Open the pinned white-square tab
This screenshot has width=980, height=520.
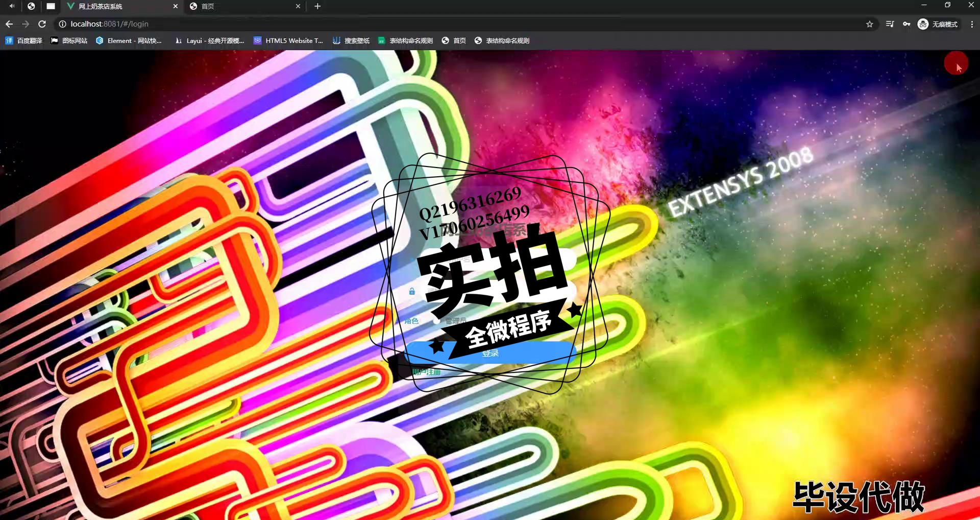(51, 6)
